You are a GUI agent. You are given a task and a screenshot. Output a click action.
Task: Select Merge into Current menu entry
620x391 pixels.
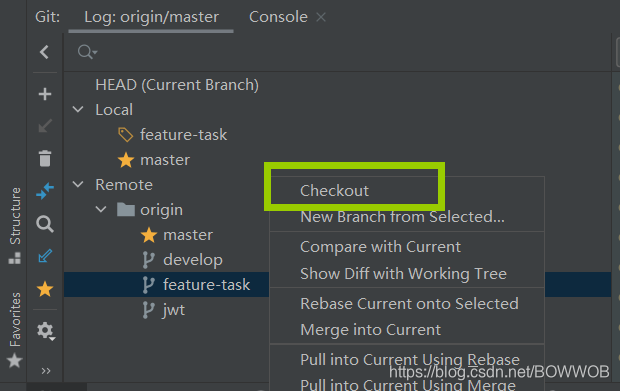pyautogui.click(x=370, y=330)
